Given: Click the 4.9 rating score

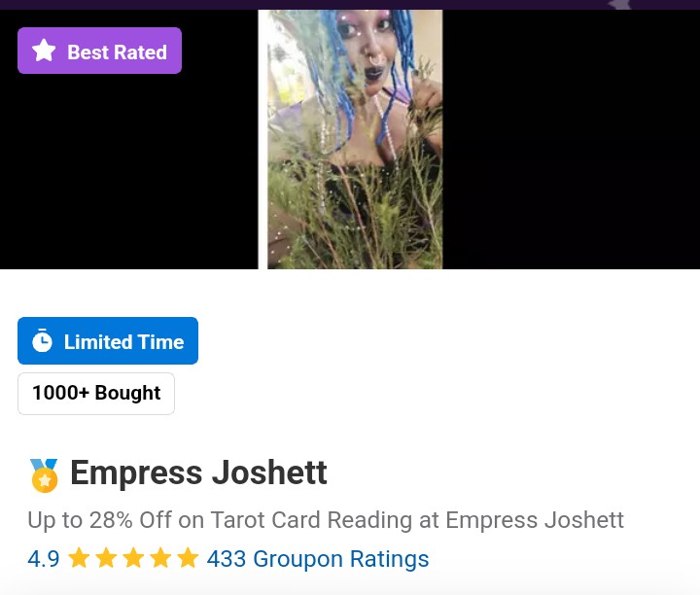Looking at the screenshot, I should pos(44,559).
